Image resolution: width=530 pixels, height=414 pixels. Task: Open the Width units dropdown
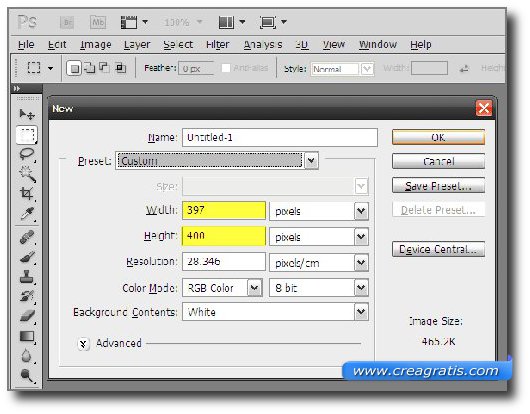319,211
